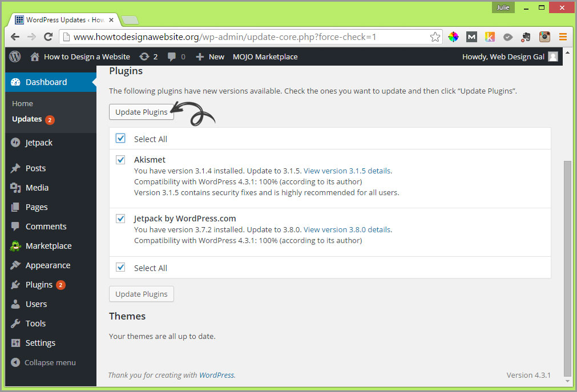Screen dimensions: 577x392
Task: Open a new browser tab
Action: [130, 20]
